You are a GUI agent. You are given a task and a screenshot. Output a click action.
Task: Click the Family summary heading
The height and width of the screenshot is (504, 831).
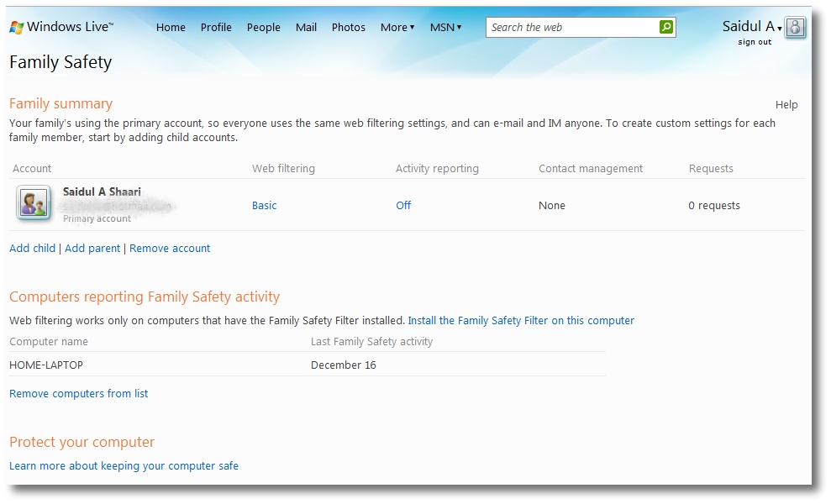(x=61, y=104)
